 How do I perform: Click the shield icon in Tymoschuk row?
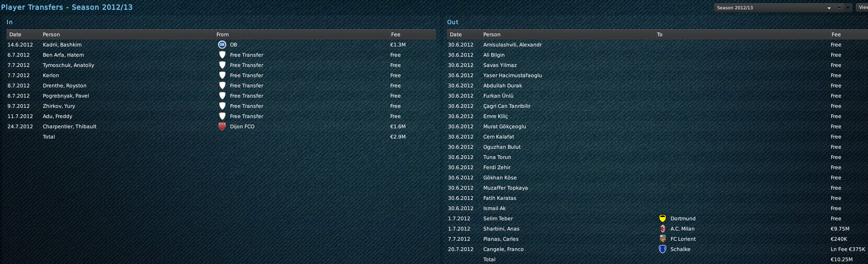pos(222,65)
